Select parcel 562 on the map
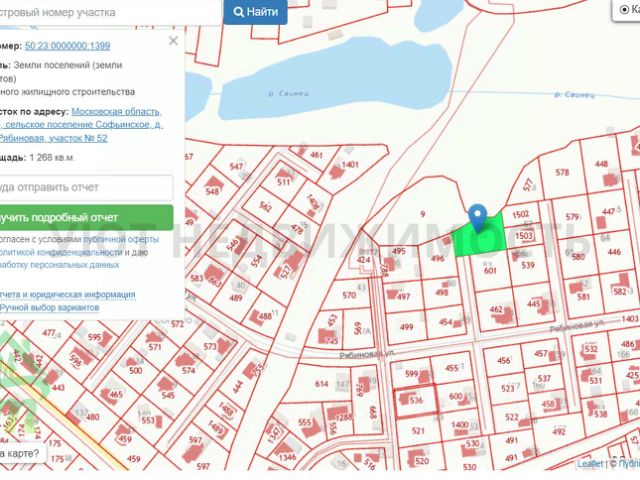 (265, 207)
